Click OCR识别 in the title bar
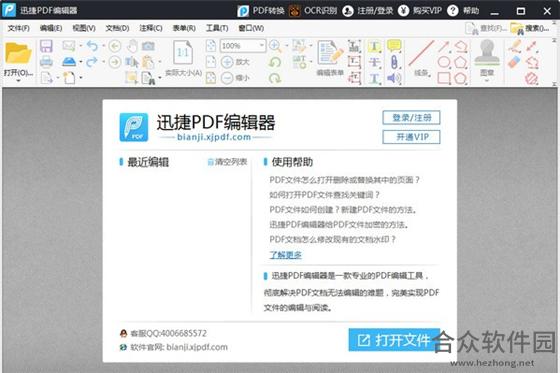Image resolution: width=560 pixels, height=373 pixels. click(313, 11)
